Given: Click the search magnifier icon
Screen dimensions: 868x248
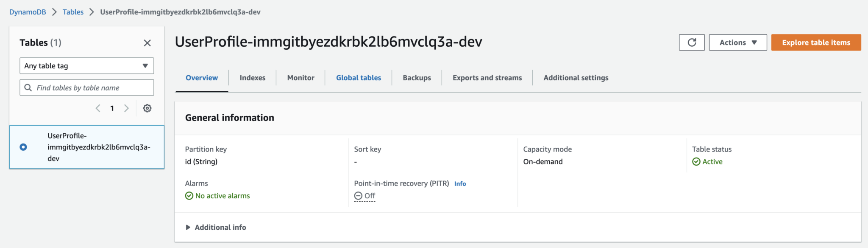Looking at the screenshot, I should [28, 87].
